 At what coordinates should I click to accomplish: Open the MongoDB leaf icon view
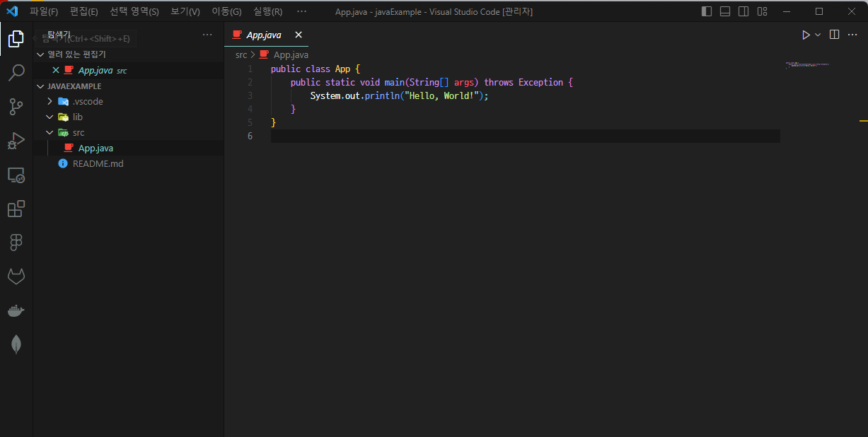pyautogui.click(x=16, y=344)
